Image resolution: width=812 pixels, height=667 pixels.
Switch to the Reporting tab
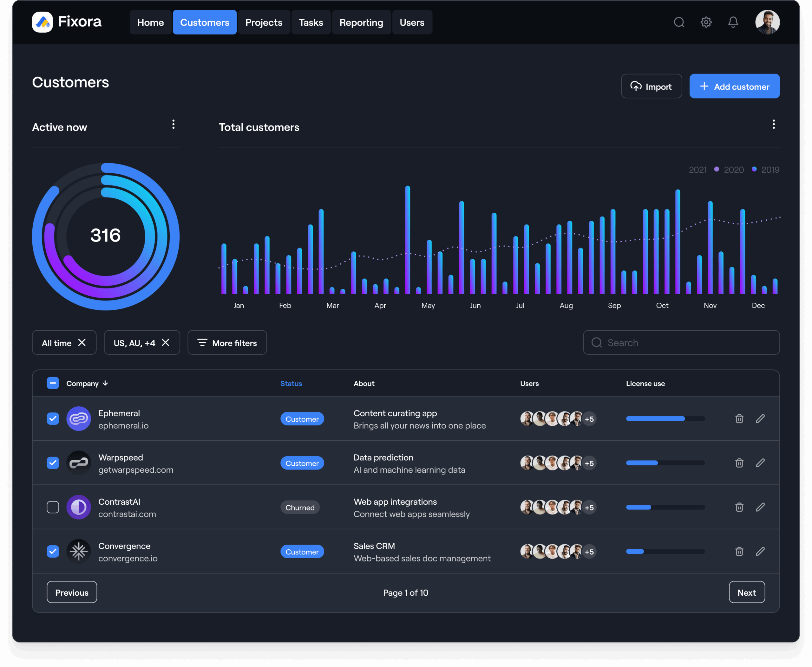(361, 22)
